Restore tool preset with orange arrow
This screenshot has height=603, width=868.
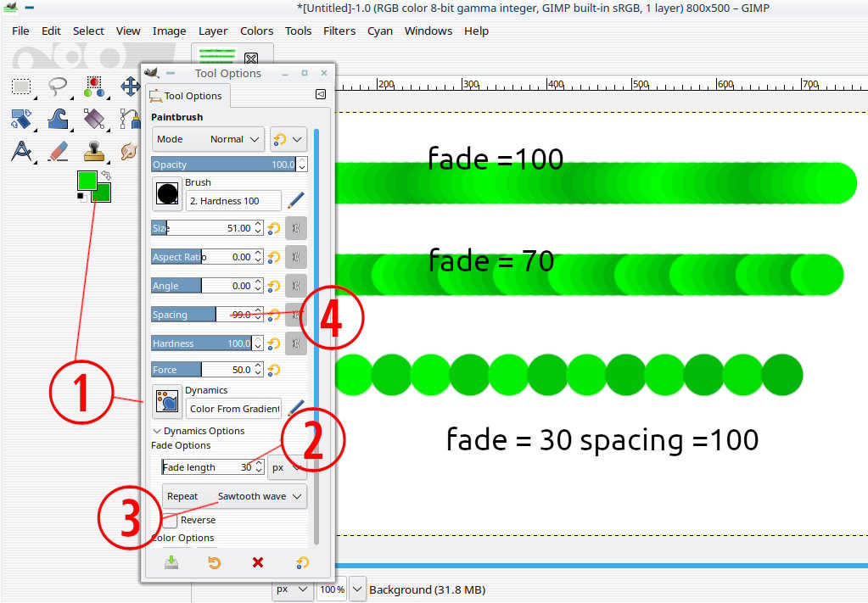click(x=214, y=562)
